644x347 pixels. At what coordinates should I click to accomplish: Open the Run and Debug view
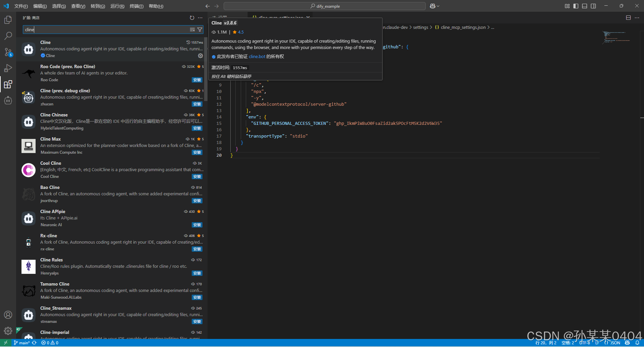8,68
